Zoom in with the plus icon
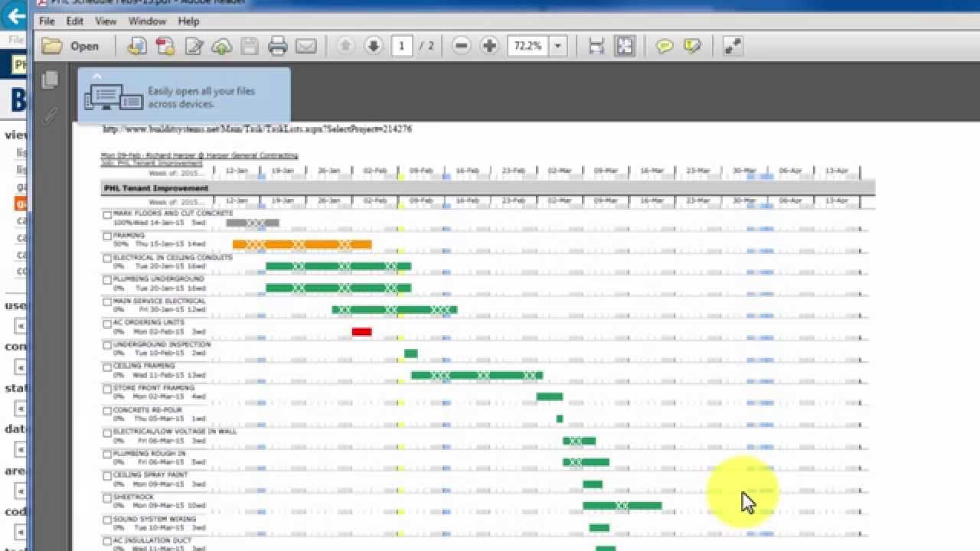Screen dimensions: 980x551 point(489,46)
